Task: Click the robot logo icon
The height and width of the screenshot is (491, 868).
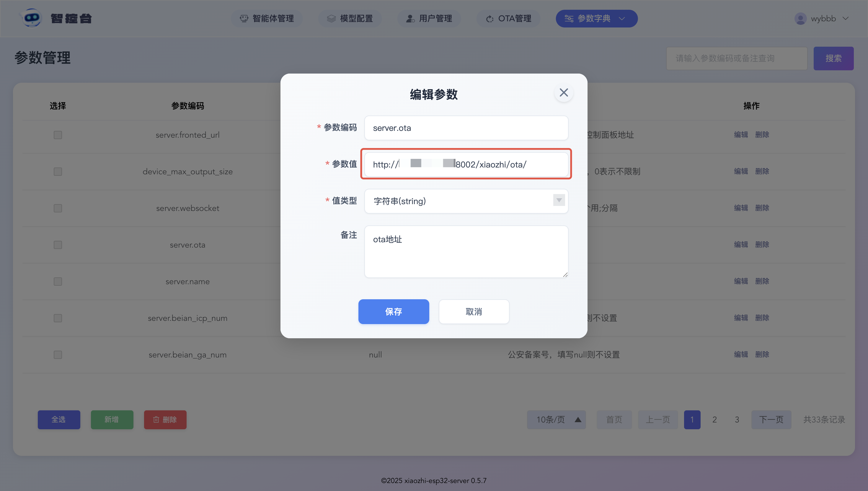Action: (x=32, y=18)
